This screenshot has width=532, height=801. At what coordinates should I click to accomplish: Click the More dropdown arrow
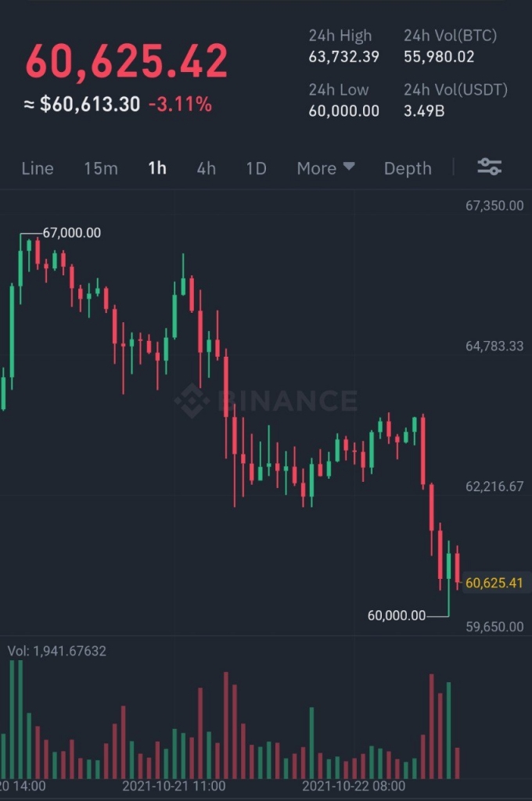click(349, 166)
